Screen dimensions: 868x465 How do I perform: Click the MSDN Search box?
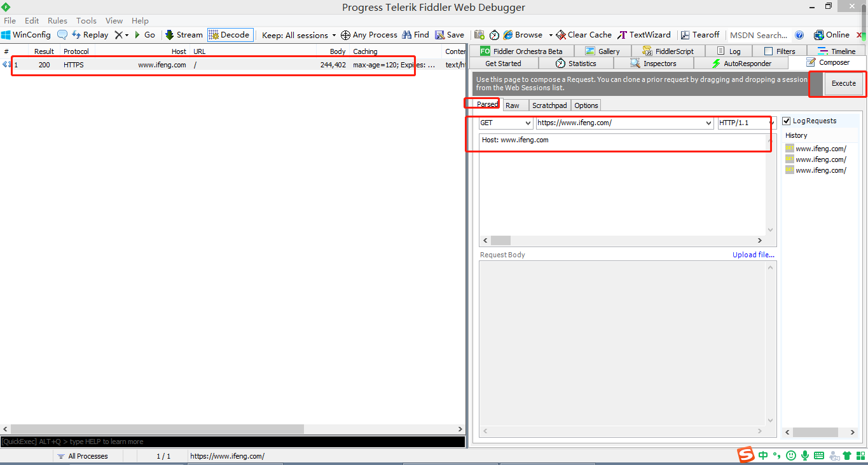(759, 35)
